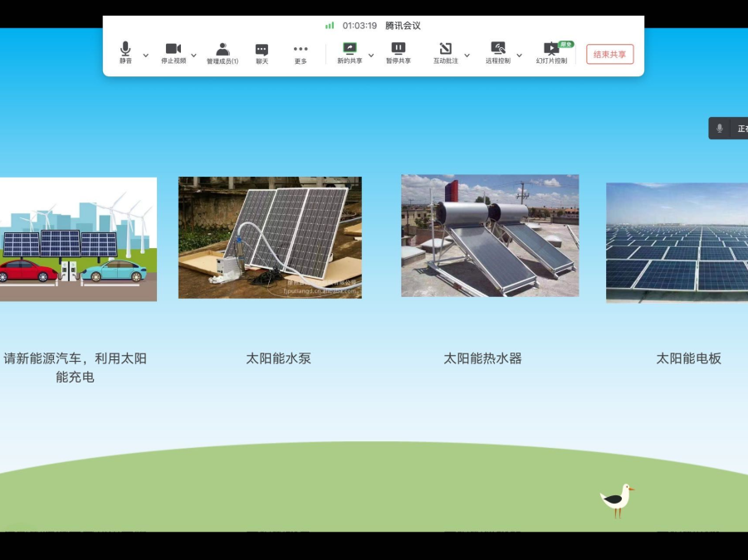This screenshot has width=748, height=560.
Task: Select the solar water pump photo
Action: click(270, 237)
